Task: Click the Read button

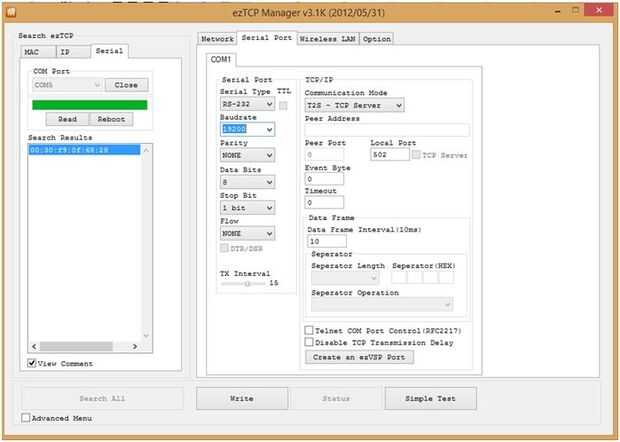Action: (x=67, y=119)
